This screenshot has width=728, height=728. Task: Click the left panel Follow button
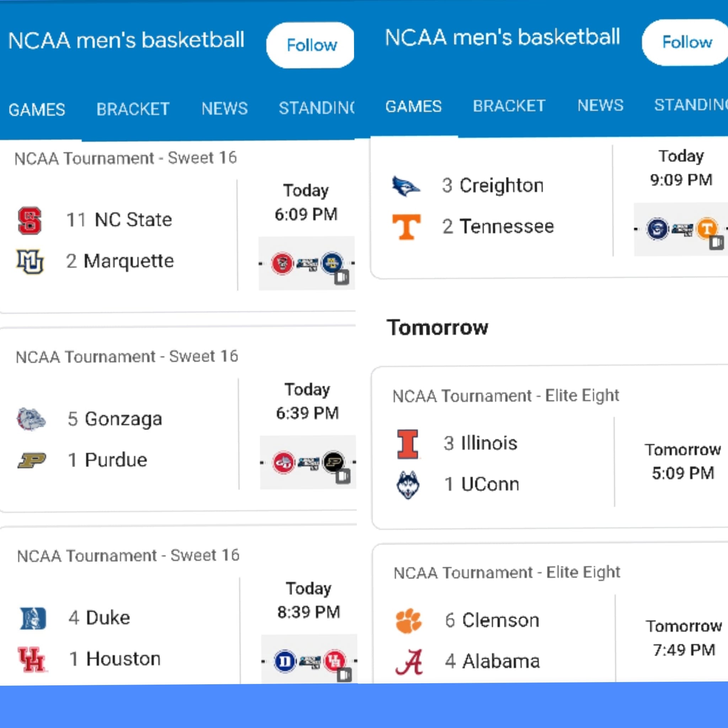(311, 45)
